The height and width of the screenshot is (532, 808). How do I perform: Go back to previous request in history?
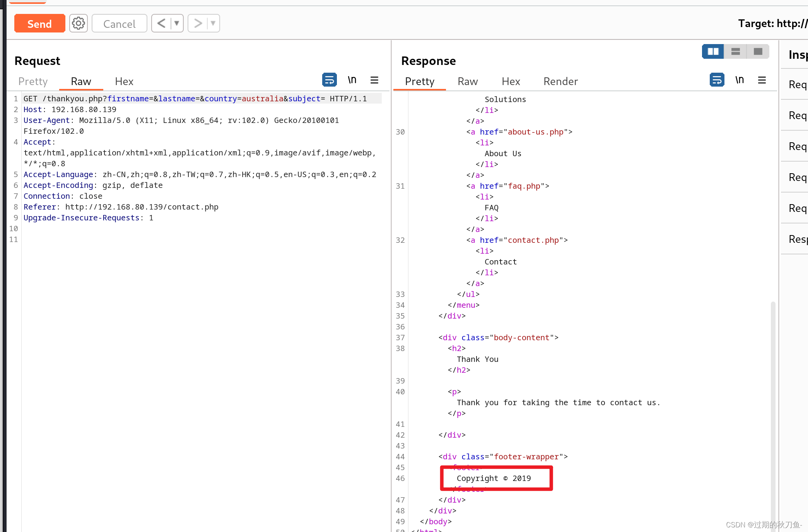(161, 24)
